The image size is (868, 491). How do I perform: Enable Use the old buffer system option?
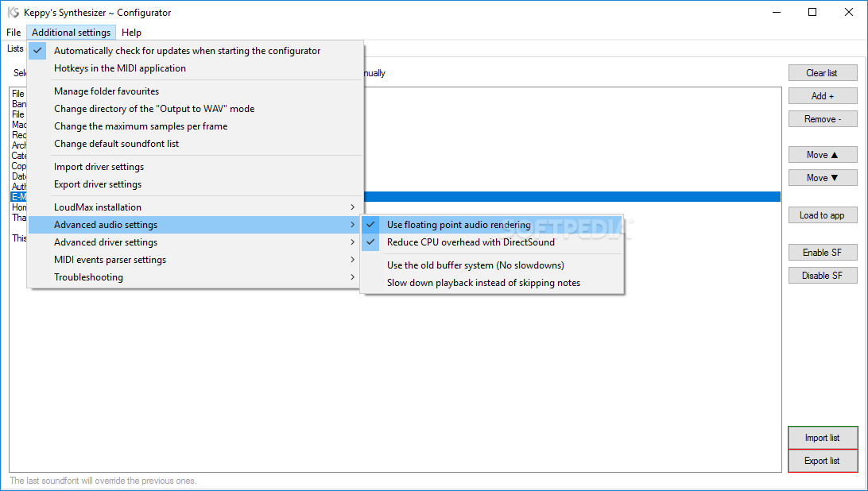click(492, 265)
